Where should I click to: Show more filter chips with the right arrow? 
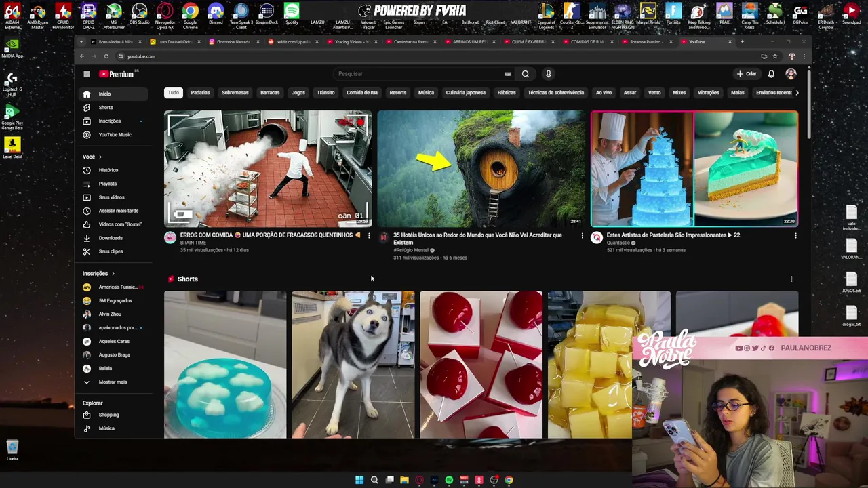(x=797, y=92)
